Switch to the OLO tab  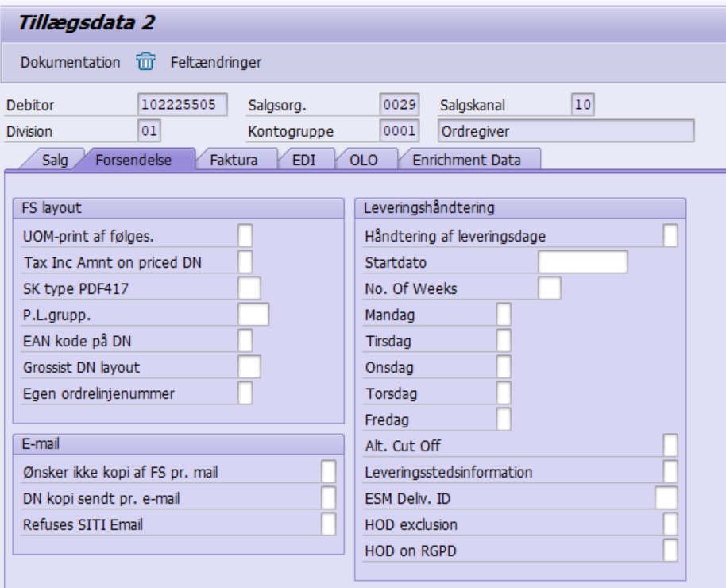(363, 160)
